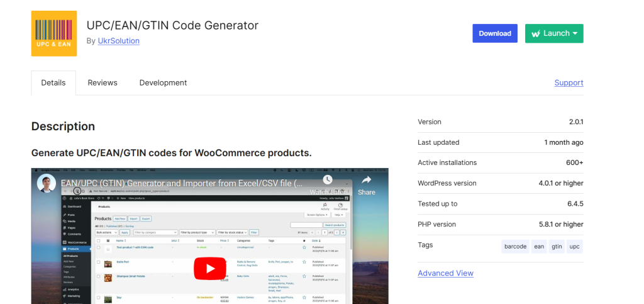This screenshot has width=644, height=304.
Task: Click the '1 month ago' value
Action: click(564, 142)
